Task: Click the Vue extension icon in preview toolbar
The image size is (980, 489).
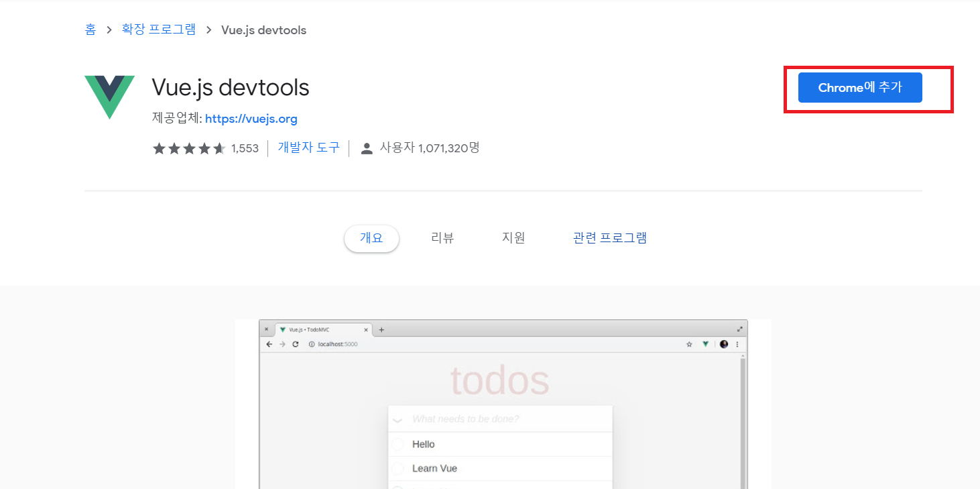Action: (x=705, y=344)
